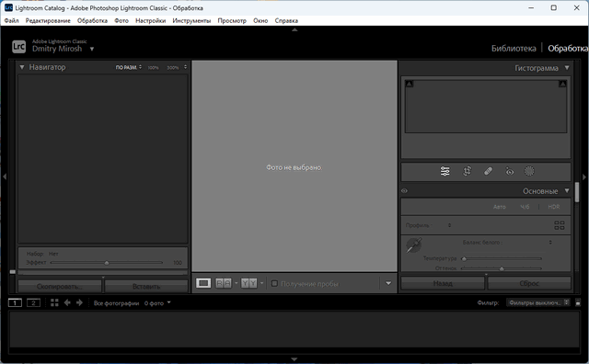Screen dimensions: 589x364
Task: Enable the soft proofing checkbox
Action: pyautogui.click(x=274, y=283)
